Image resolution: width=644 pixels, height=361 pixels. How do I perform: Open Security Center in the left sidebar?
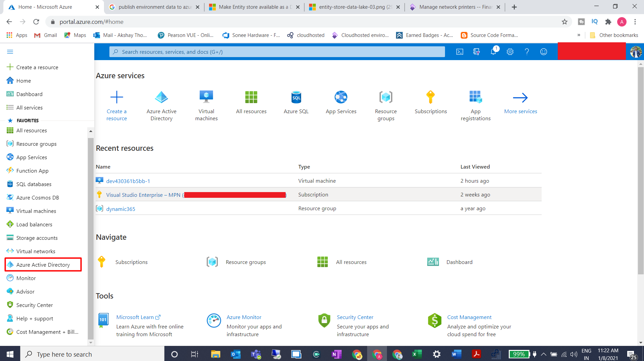[35, 305]
